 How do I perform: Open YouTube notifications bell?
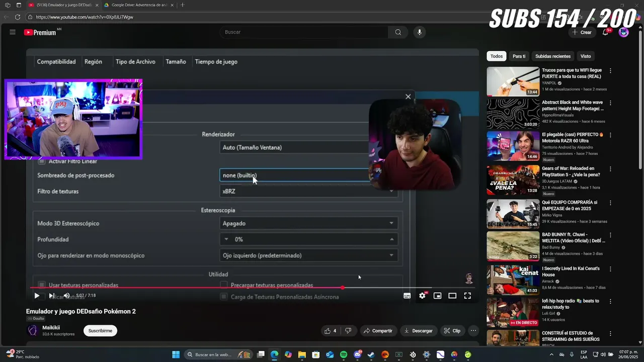[x=605, y=32]
